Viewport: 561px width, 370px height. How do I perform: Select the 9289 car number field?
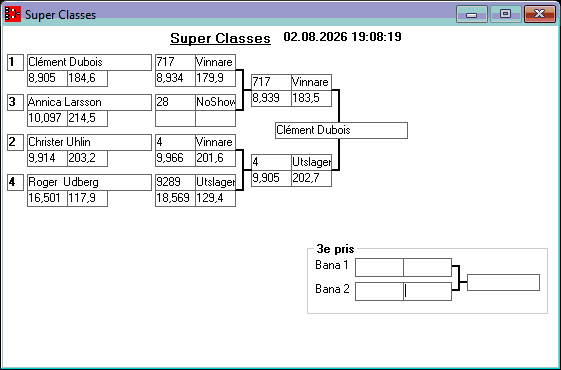coord(175,182)
